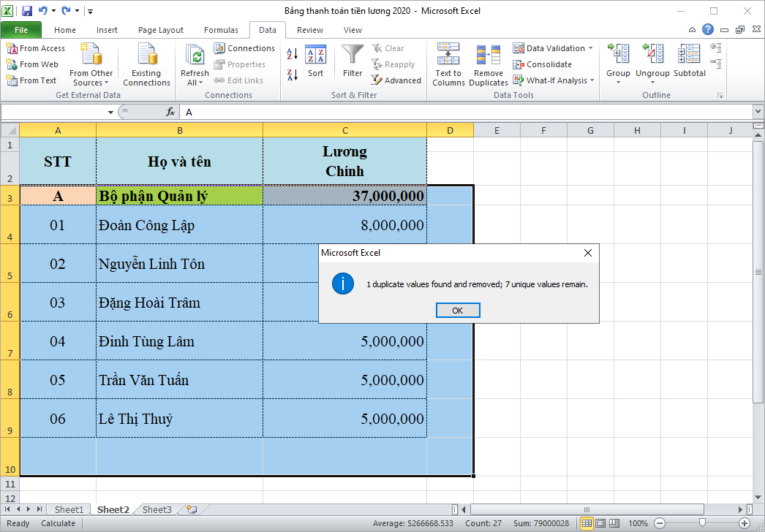Select the Sheet1 worksheet tab
The width and height of the screenshot is (765, 532).
[69, 509]
